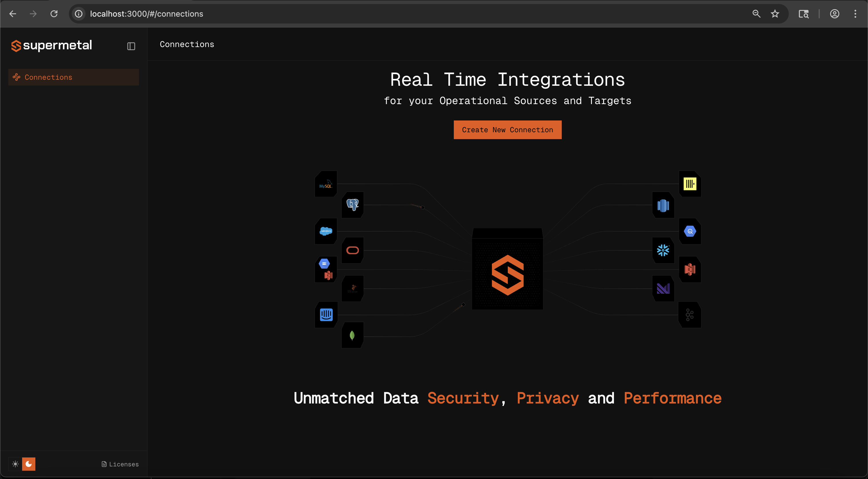Viewport: 868px width, 479px height.
Task: Collapse the sidebar panel toggle
Action: (131, 46)
